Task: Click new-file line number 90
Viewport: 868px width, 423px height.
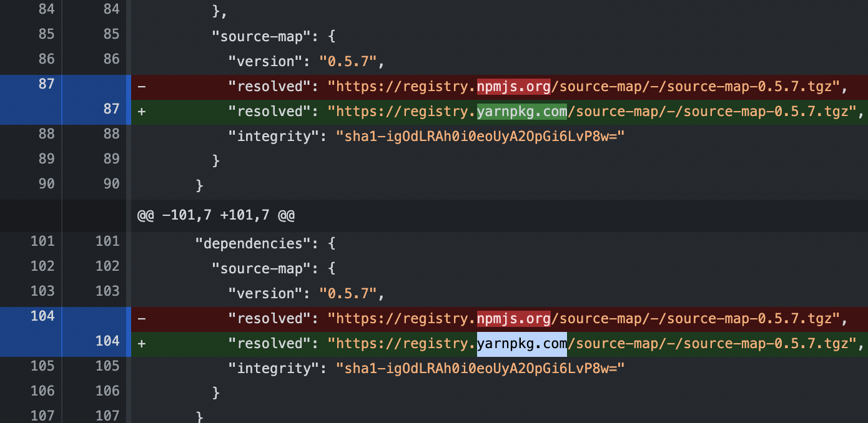Action: point(111,184)
